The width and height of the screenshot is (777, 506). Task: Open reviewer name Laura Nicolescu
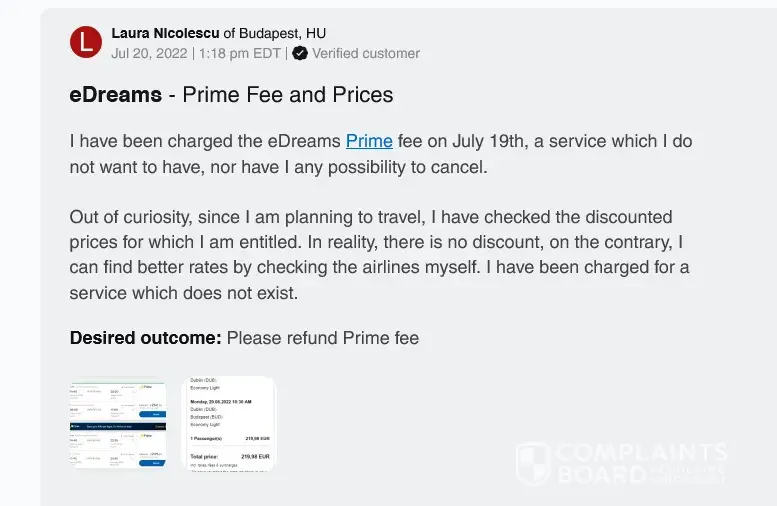(165, 33)
